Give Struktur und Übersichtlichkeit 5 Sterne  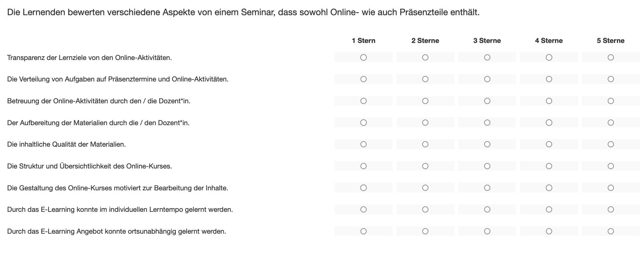point(611,166)
